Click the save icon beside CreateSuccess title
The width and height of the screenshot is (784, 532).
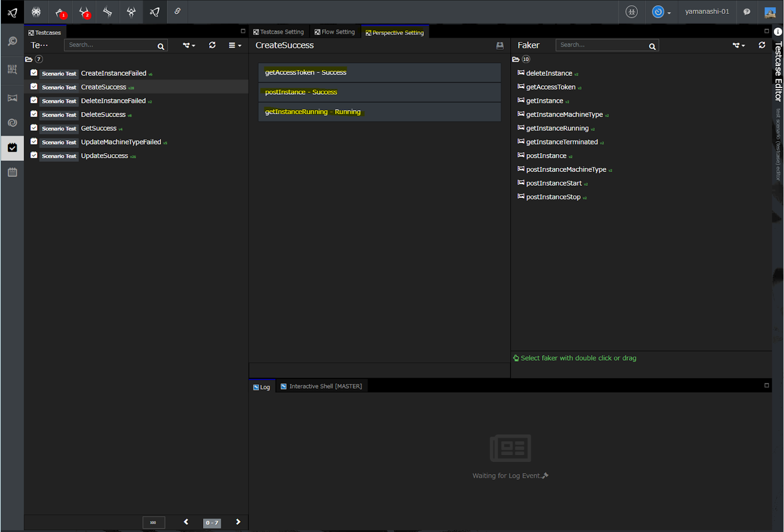click(500, 45)
